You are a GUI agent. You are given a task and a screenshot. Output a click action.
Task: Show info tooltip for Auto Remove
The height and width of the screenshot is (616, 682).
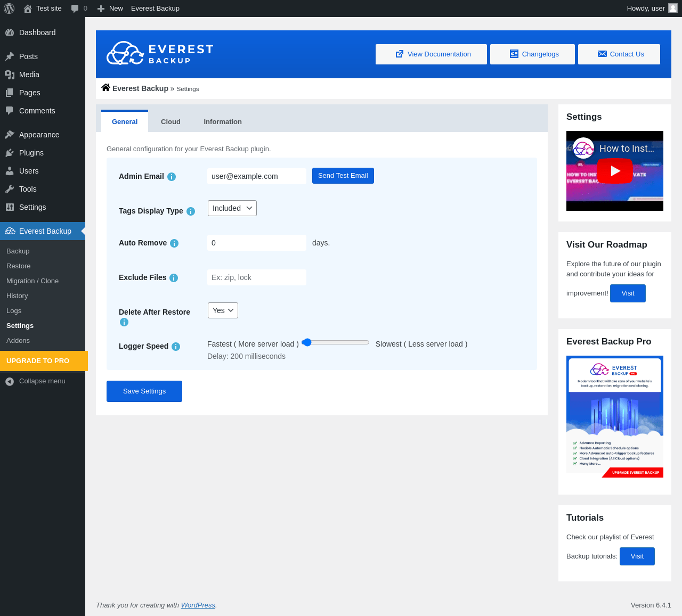coord(174,243)
